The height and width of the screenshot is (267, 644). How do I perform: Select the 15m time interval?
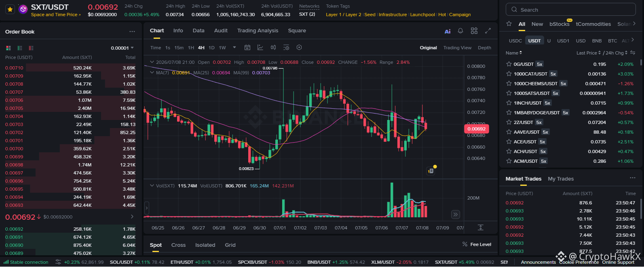179,48
